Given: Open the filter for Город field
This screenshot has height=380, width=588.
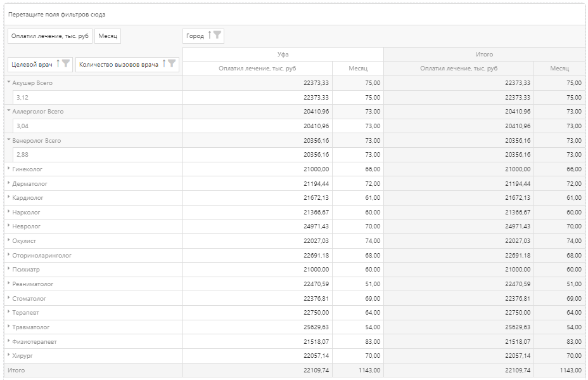Looking at the screenshot, I should tap(217, 36).
